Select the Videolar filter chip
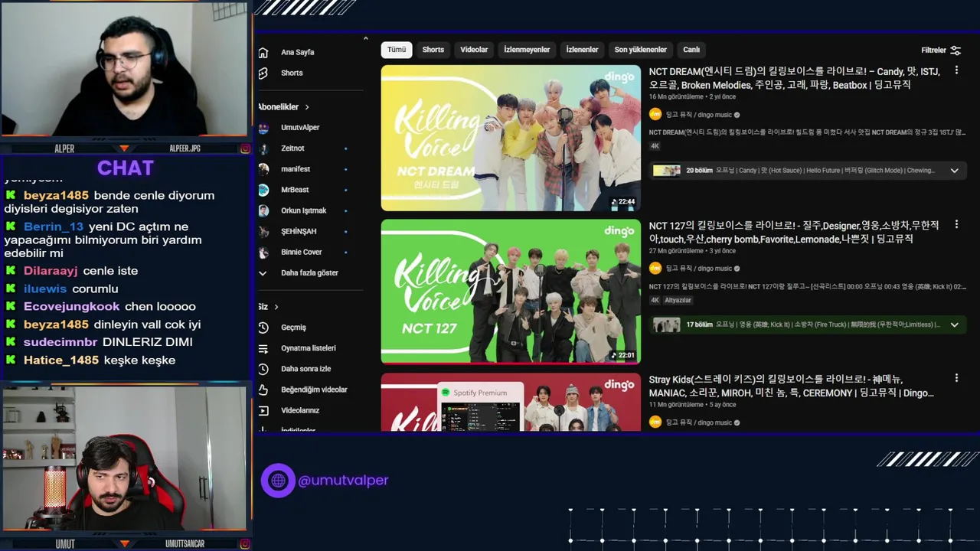Screen dimensions: 980x551 (x=474, y=50)
